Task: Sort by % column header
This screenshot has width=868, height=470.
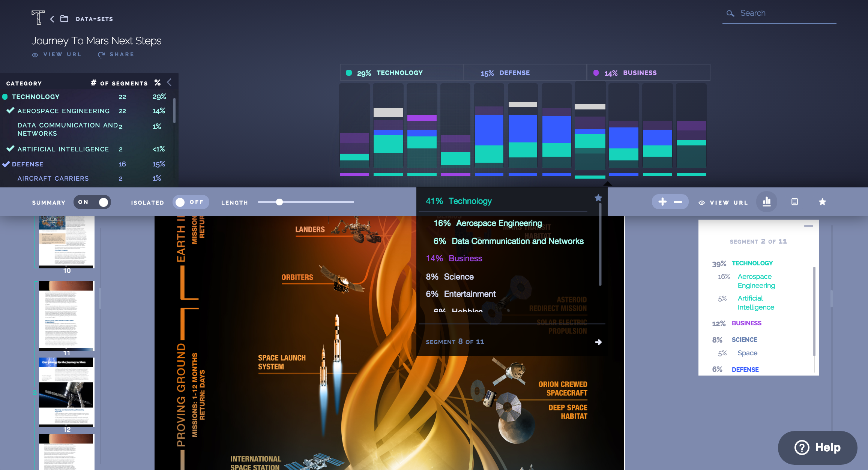Action: tap(158, 82)
